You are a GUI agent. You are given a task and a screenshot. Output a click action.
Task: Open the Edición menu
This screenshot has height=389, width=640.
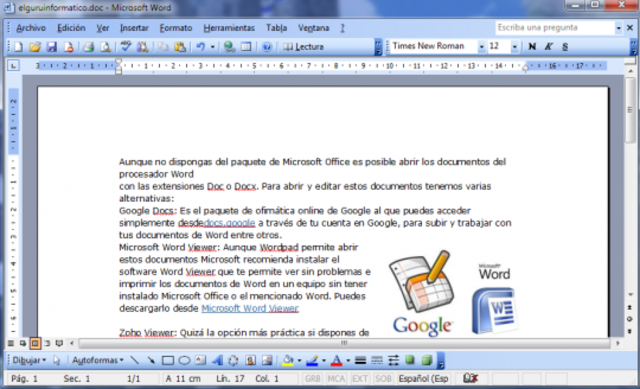click(71, 28)
